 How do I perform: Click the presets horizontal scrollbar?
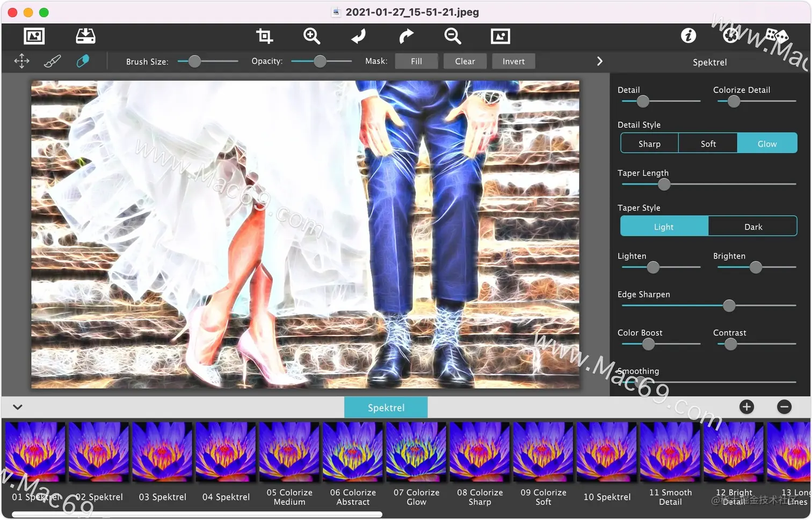click(x=197, y=515)
